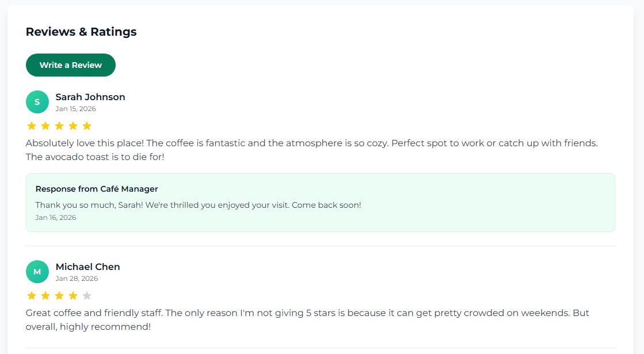Click the manager's thank-you reply text
Image resolution: width=644 pixels, height=354 pixels.
pos(197,204)
